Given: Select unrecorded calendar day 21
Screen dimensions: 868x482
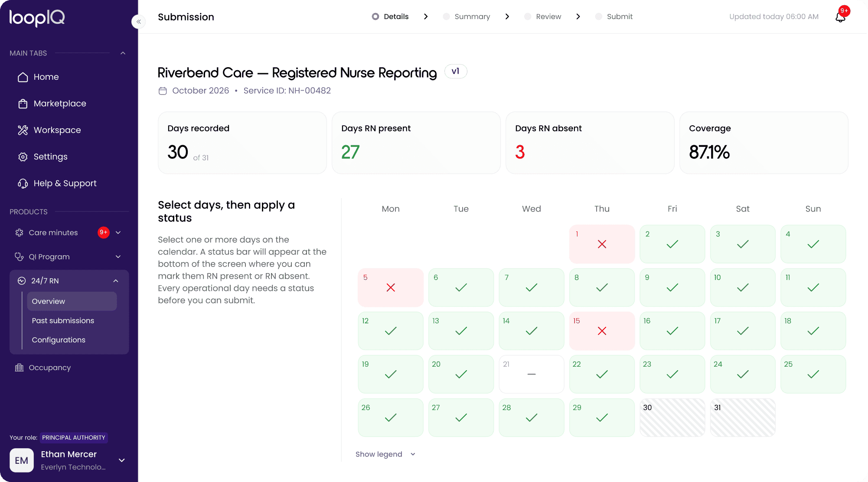Looking at the screenshot, I should point(532,374).
